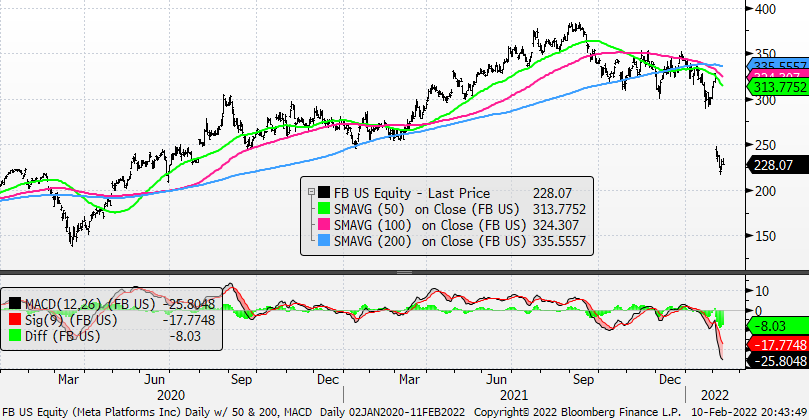Click the green Diff legend swatch
The image size is (809, 420).
[15, 336]
